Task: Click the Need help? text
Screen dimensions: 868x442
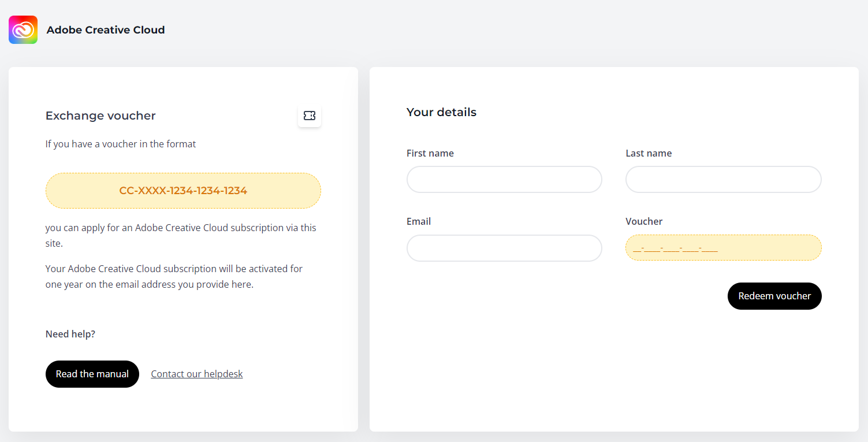Action: (70, 334)
